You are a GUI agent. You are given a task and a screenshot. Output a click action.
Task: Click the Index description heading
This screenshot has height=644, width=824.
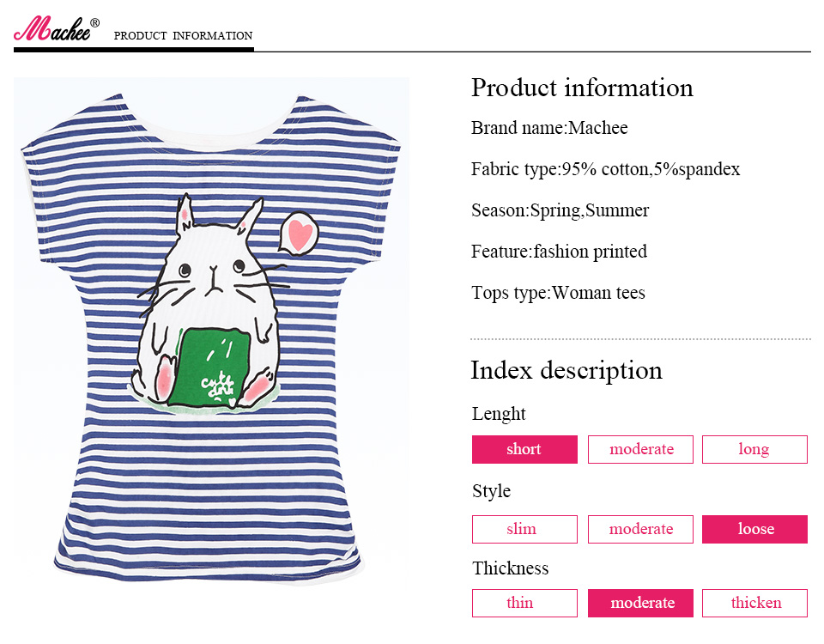pos(566,370)
